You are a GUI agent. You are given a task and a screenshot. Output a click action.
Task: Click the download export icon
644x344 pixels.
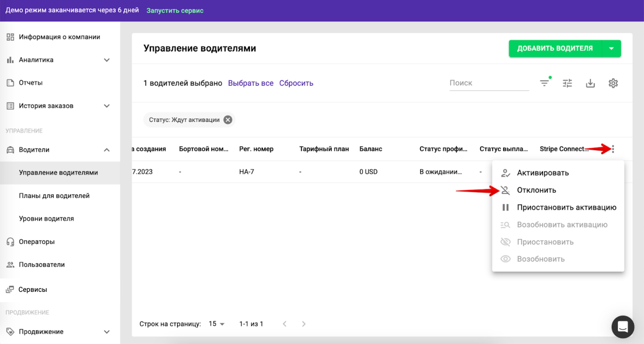click(x=590, y=83)
